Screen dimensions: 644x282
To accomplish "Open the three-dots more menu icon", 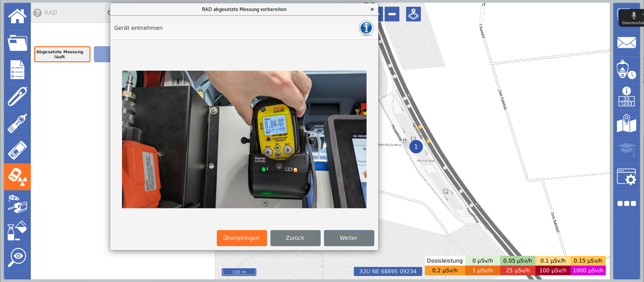I will [627, 204].
